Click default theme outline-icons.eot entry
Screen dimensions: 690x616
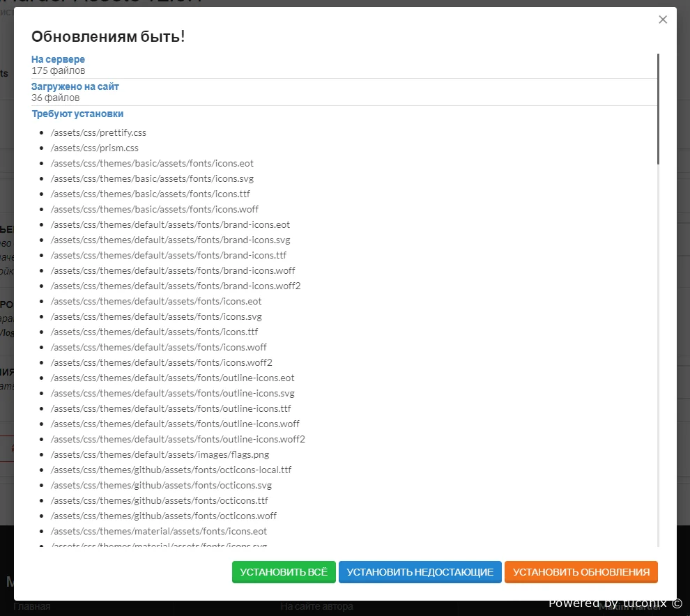[x=172, y=378]
